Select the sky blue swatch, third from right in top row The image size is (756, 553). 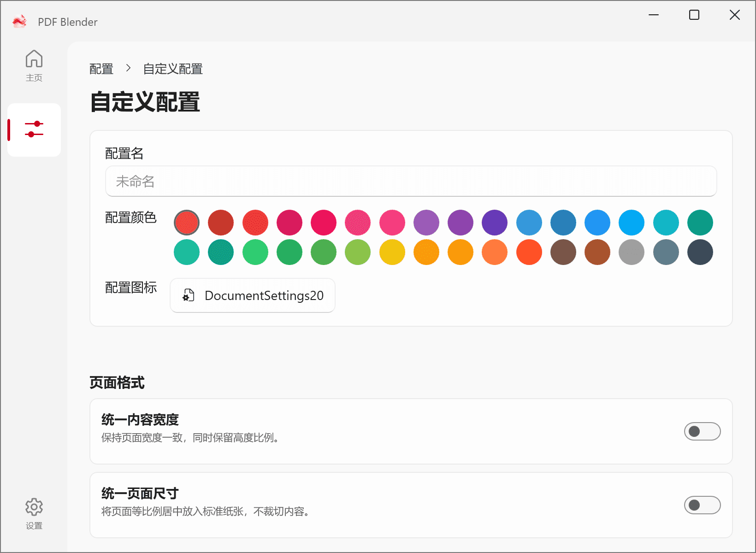pyautogui.click(x=632, y=223)
